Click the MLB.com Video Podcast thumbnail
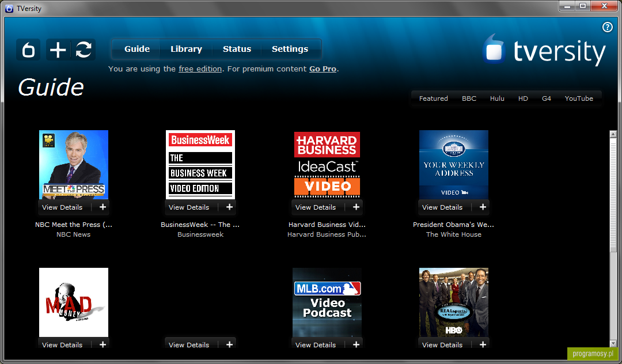622x364 pixels. 327,302
